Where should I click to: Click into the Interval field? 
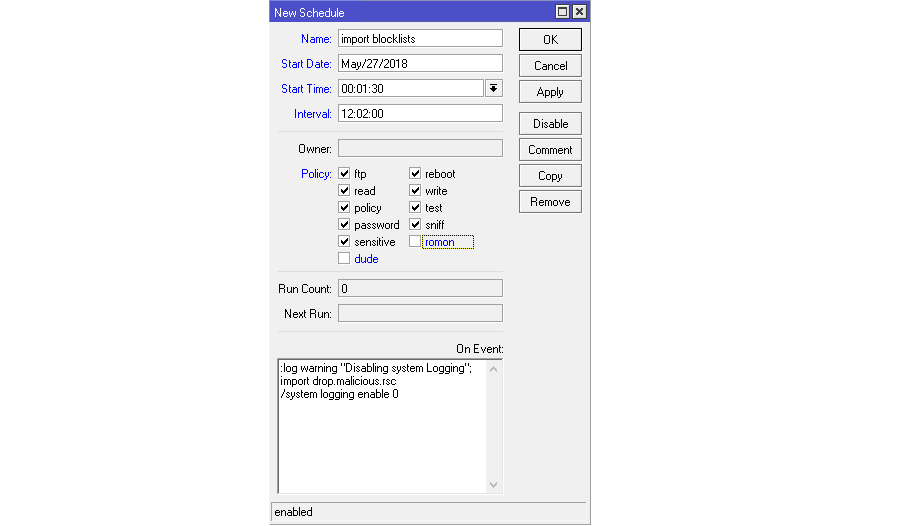[420, 114]
